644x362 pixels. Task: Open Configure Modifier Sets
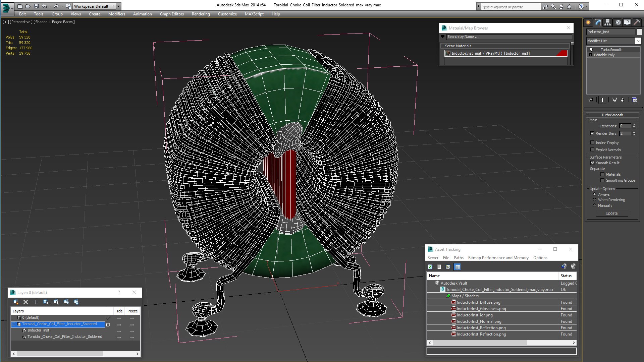pos(634,100)
